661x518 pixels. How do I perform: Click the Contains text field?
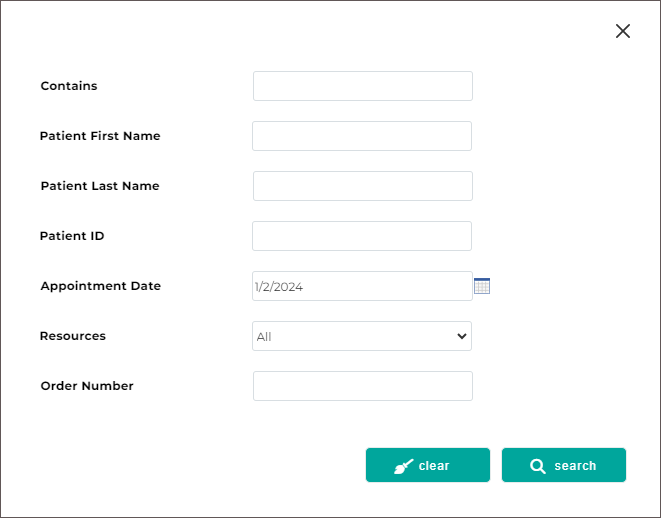pos(362,86)
